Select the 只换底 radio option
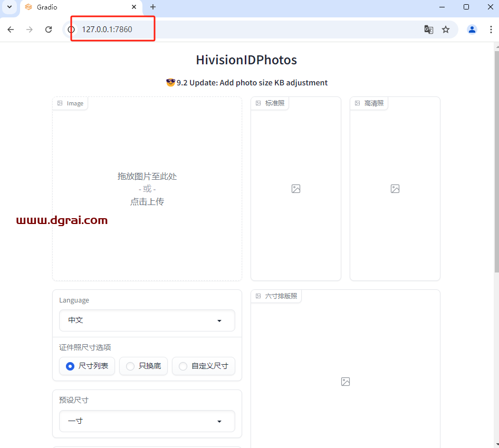This screenshot has width=499, height=448. (x=143, y=366)
